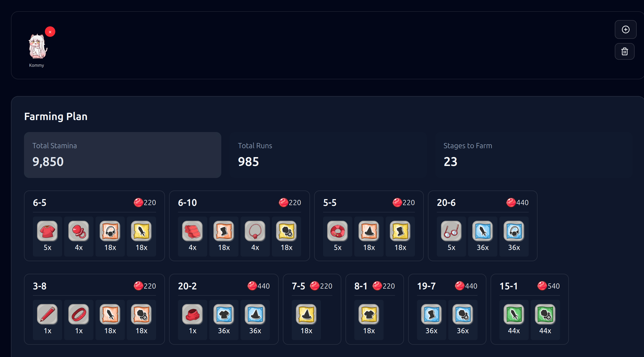Viewport: 644px width, 357px height.
Task: Click the trash delete icon
Action: 624,51
